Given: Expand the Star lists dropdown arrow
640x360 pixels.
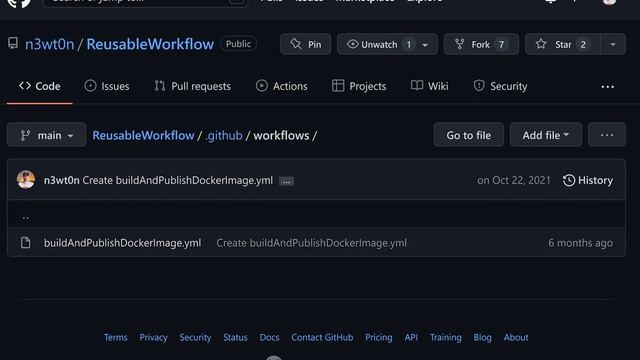Looking at the screenshot, I should [x=613, y=44].
